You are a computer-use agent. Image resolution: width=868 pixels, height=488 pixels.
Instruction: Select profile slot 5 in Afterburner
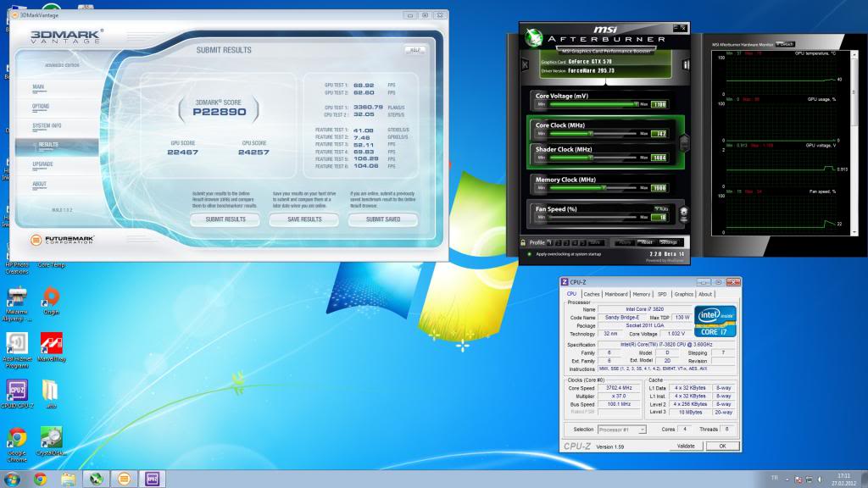[x=583, y=242]
